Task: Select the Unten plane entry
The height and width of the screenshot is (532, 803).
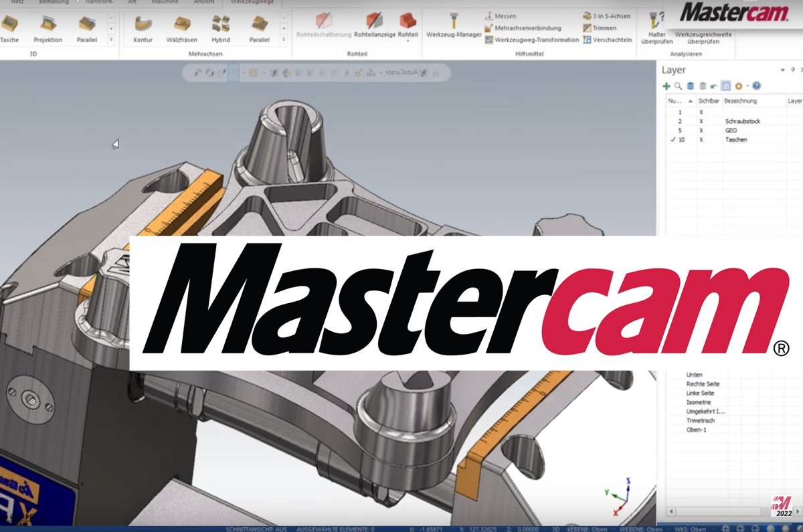Action: tap(695, 375)
